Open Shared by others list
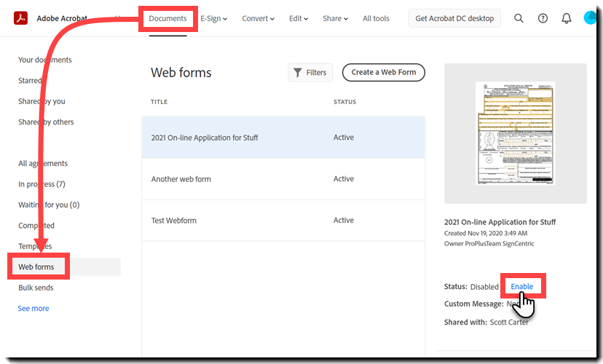This screenshot has width=603, height=364. (x=46, y=122)
